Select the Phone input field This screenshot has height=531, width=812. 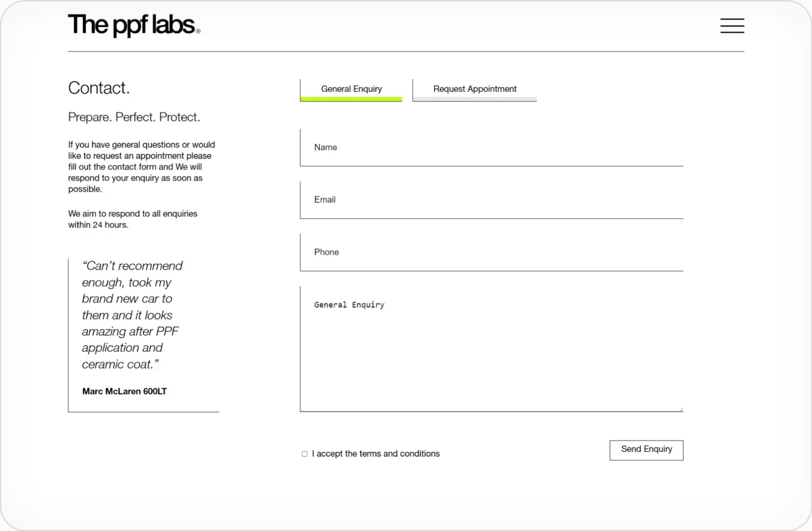tap(491, 252)
